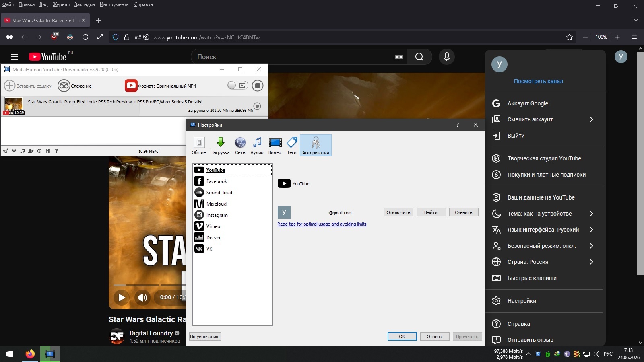Click browser zoom level 100% indicator
Screen dimensions: 644x362
[x=601, y=37]
